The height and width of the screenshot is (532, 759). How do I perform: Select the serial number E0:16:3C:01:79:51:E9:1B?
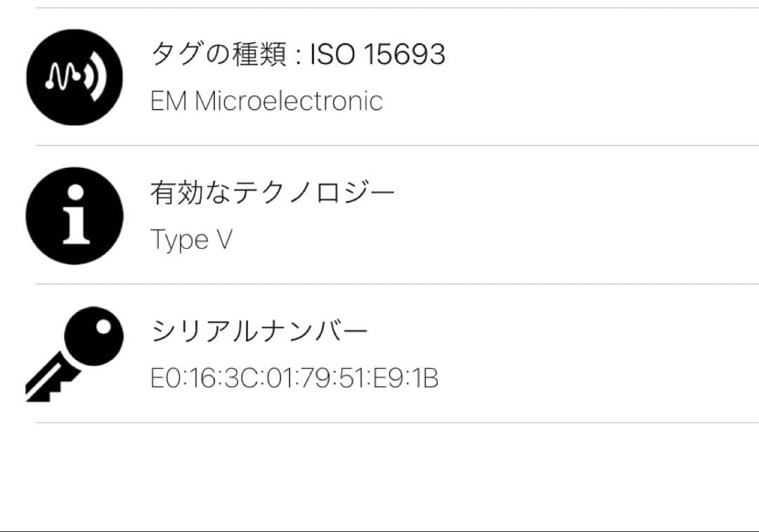pos(295,379)
